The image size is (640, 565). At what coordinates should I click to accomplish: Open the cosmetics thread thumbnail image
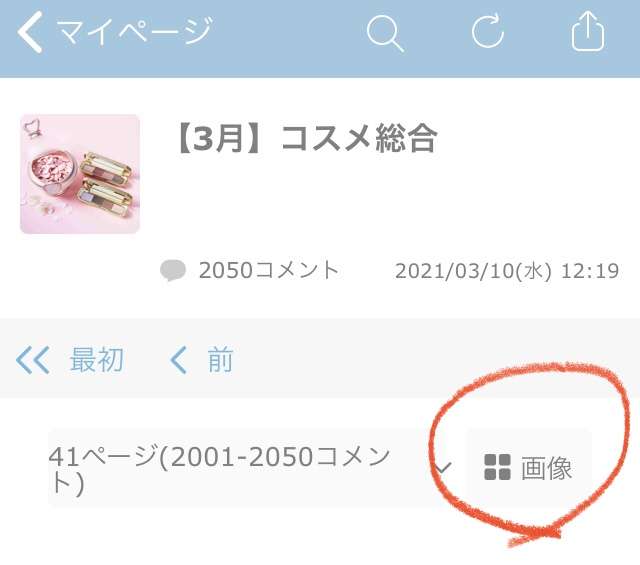click(80, 174)
